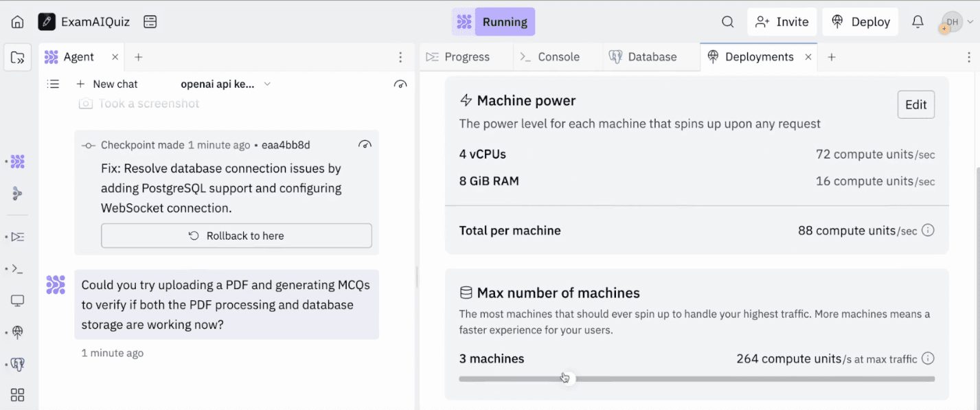Click the Rollback to here button
980x410 pixels.
point(236,236)
